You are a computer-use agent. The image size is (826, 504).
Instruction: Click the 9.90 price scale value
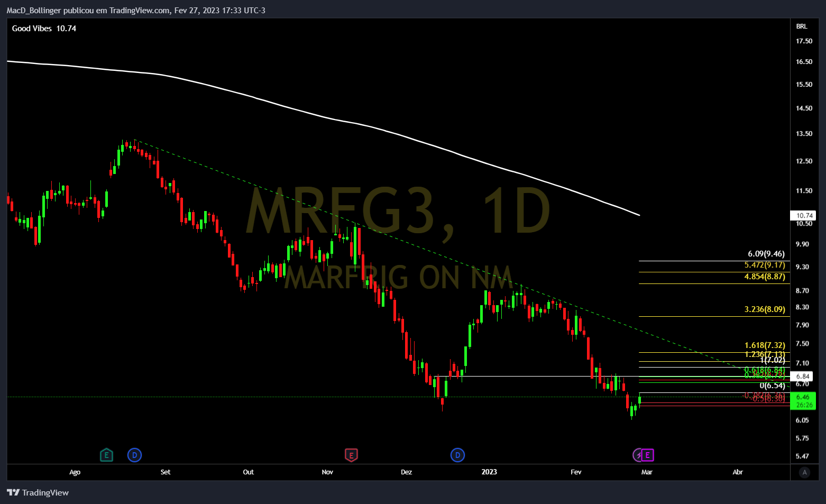[802, 244]
